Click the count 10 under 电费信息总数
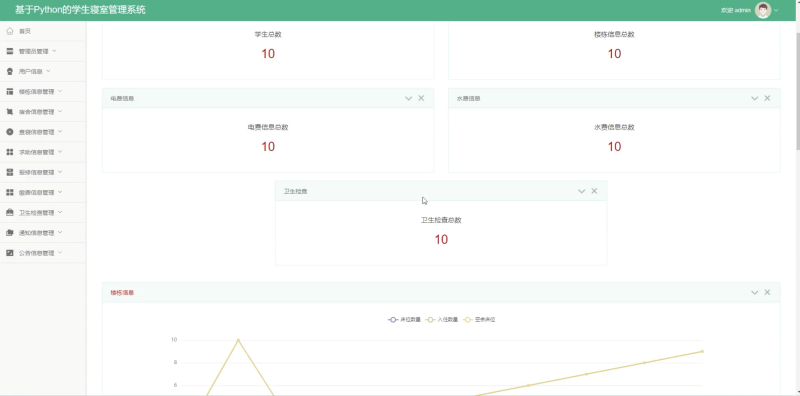 [x=268, y=146]
